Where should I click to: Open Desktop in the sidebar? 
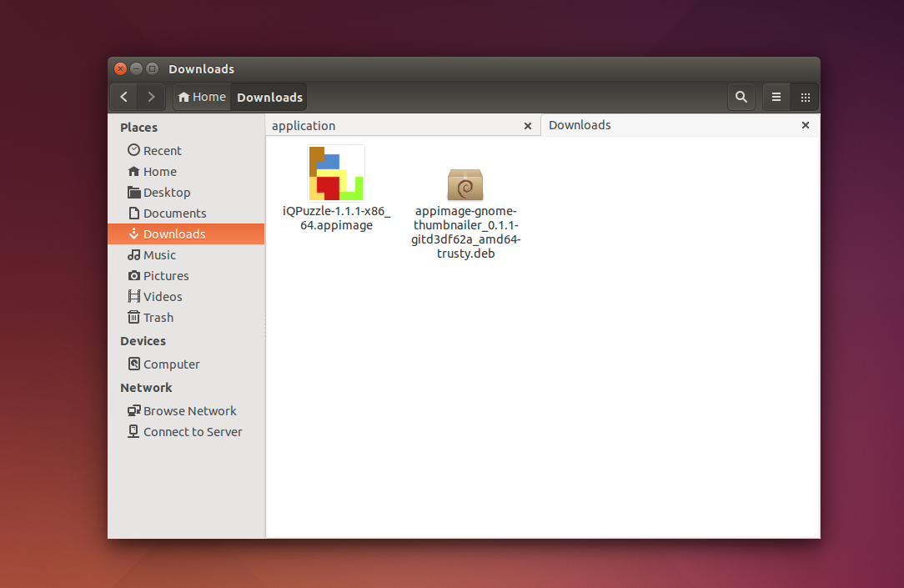[x=186, y=193]
